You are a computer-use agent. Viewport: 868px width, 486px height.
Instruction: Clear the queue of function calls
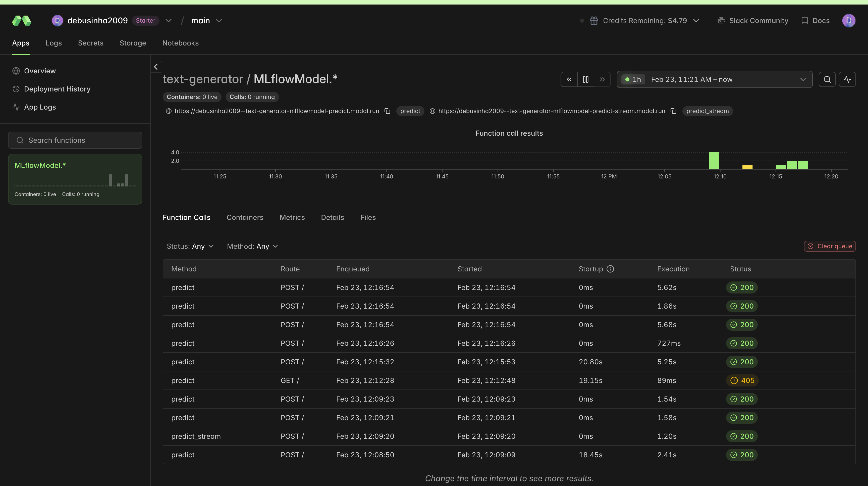click(830, 246)
